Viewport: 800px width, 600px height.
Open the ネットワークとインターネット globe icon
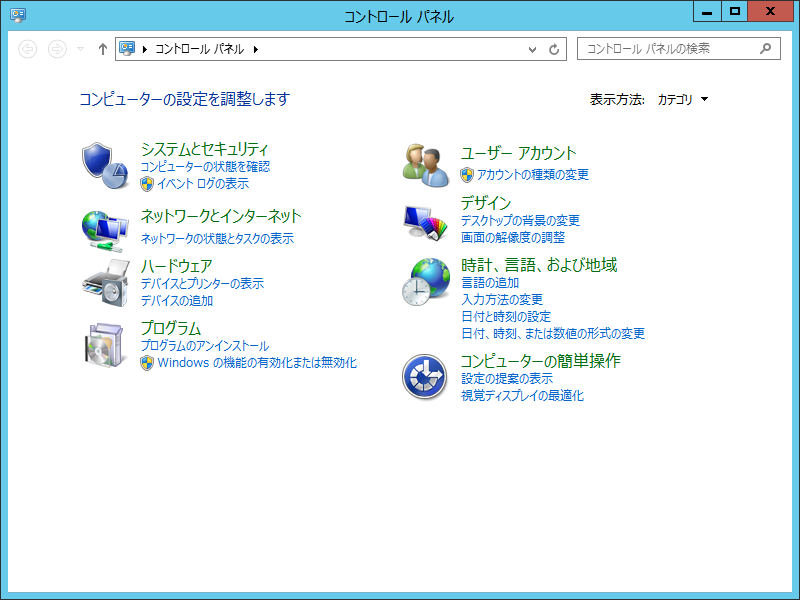click(x=105, y=231)
